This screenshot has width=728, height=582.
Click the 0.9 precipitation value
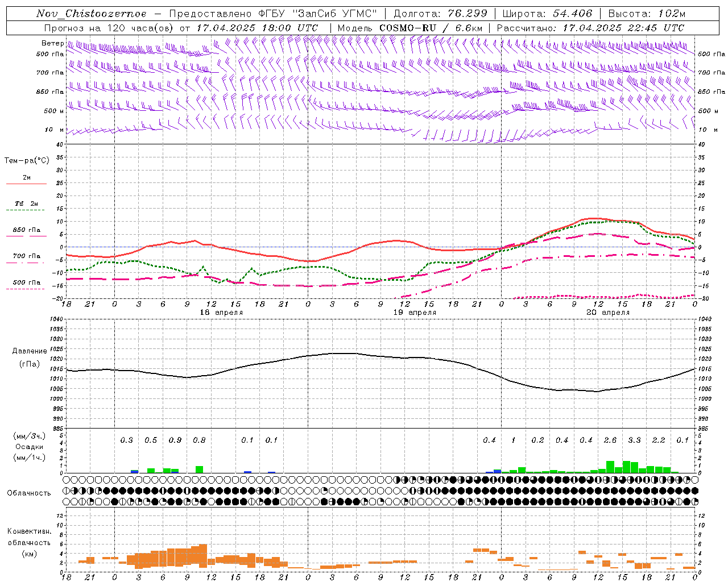point(175,440)
